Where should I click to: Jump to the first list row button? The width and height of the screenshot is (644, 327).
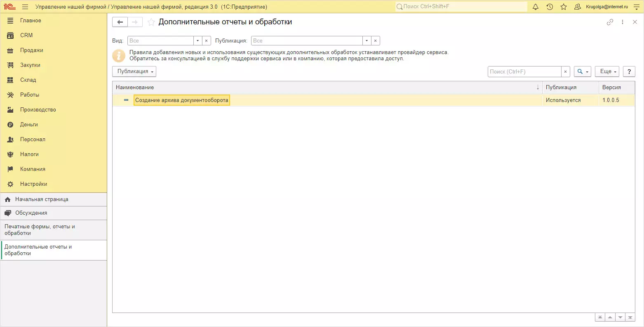point(600,317)
